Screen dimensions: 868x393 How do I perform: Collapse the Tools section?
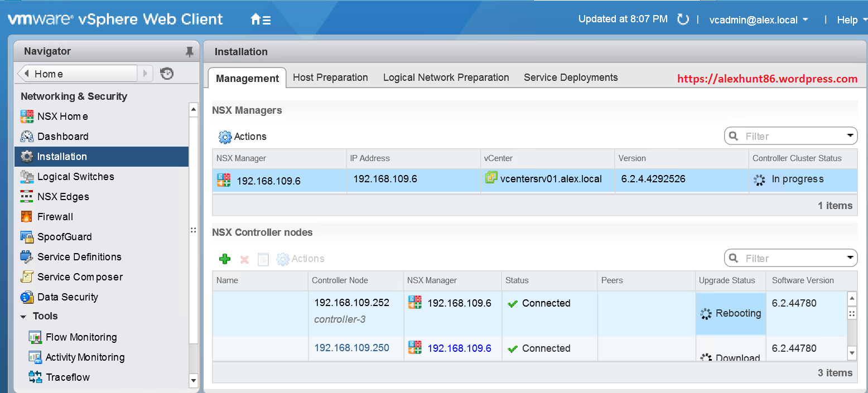click(x=23, y=316)
